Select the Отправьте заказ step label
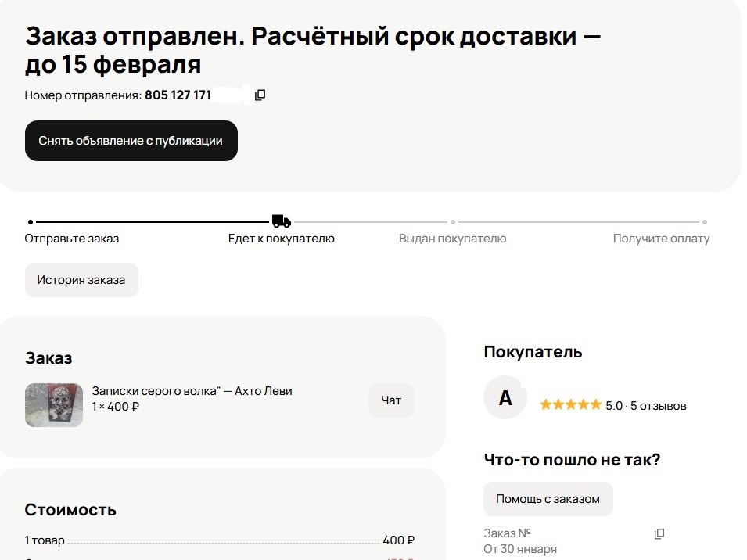The height and width of the screenshot is (560, 747). pos(71,239)
